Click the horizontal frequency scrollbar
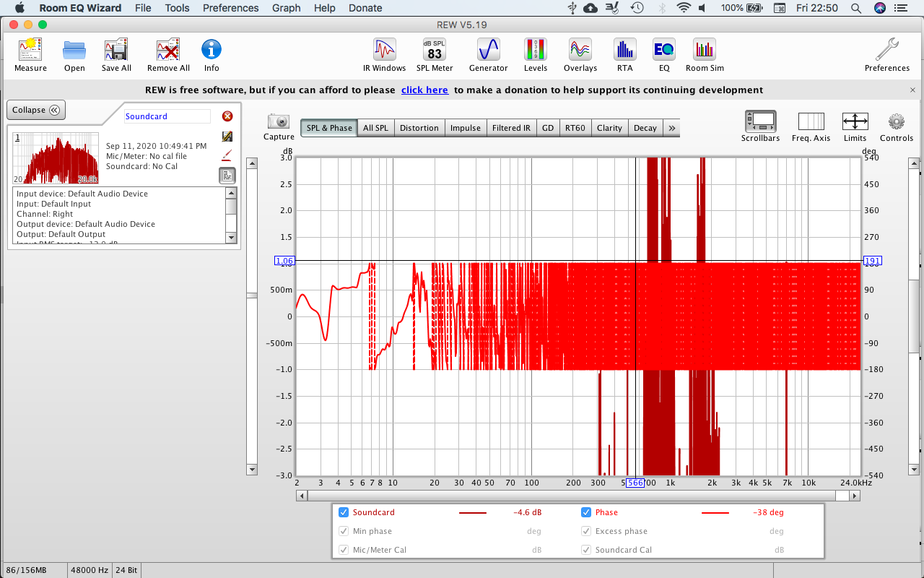The width and height of the screenshot is (924, 578). point(577,496)
